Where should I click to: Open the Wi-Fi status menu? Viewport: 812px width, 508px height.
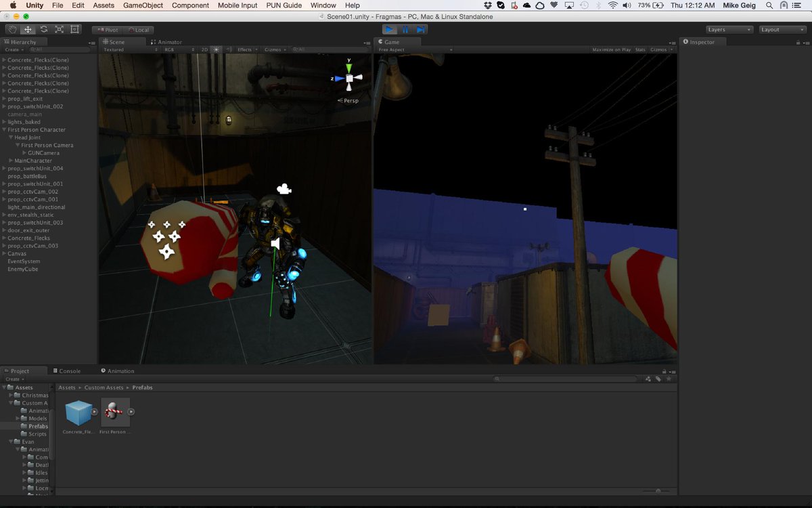pyautogui.click(x=613, y=5)
